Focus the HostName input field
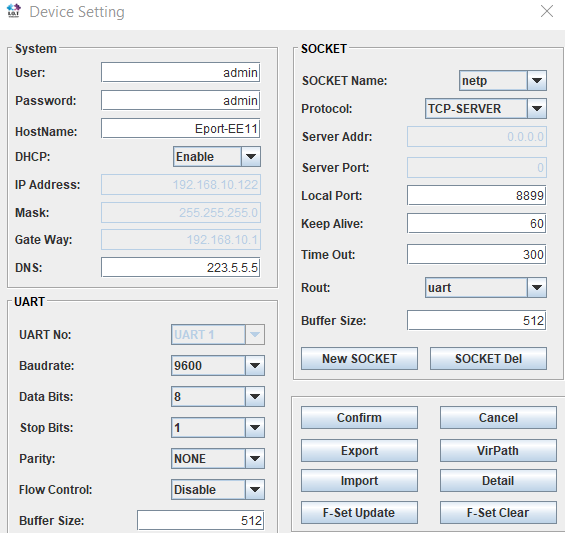This screenshot has height=533, width=565. [181, 128]
